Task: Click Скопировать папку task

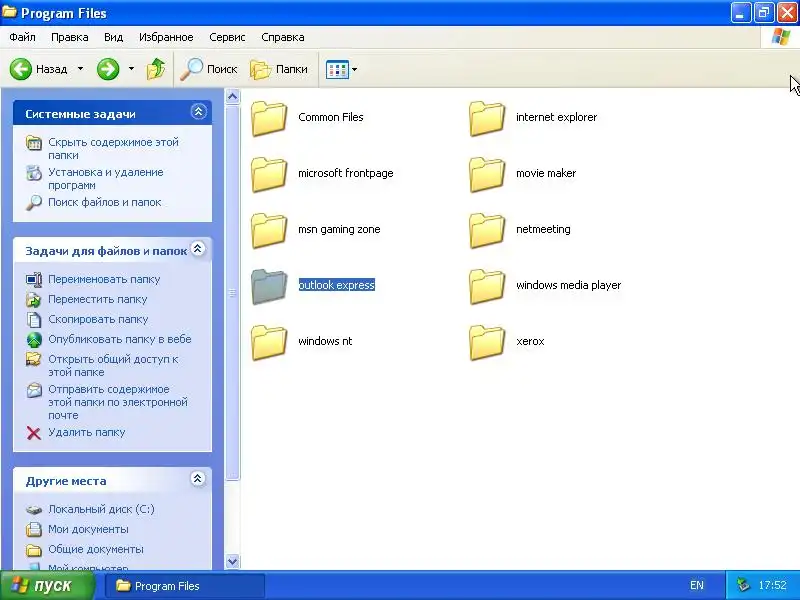Action: (98, 319)
